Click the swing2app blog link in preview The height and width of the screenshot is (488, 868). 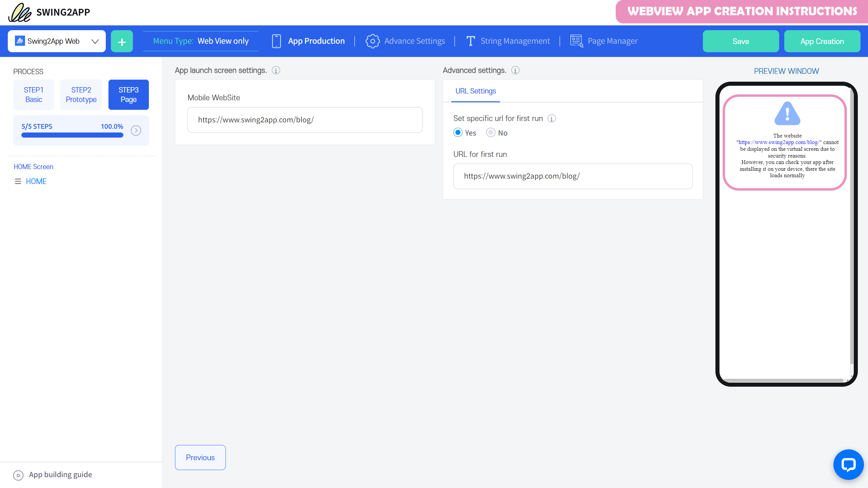[x=778, y=142]
